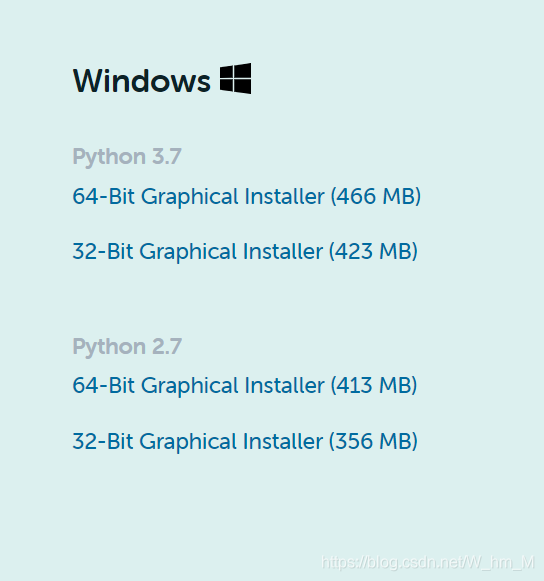Viewport: 544px width, 581px height.
Task: Download Python 3.7 32-Bit Graphical Installer
Action: (x=245, y=252)
